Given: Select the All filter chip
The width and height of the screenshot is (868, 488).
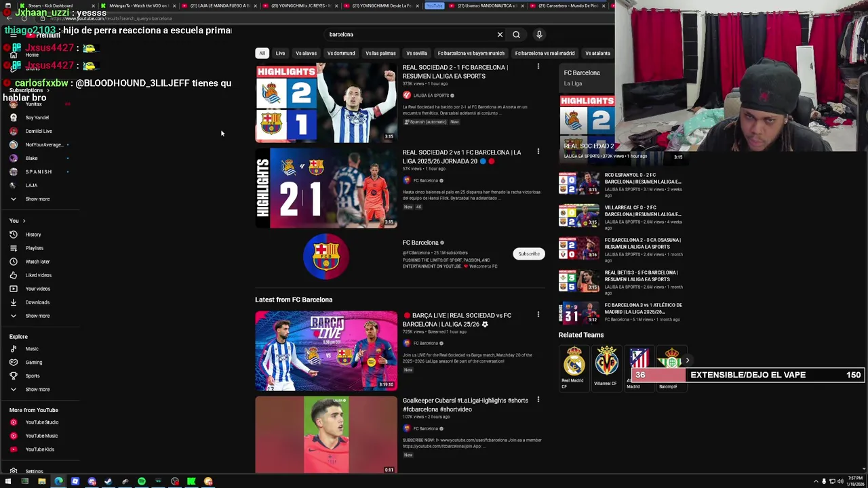Looking at the screenshot, I should (x=262, y=53).
